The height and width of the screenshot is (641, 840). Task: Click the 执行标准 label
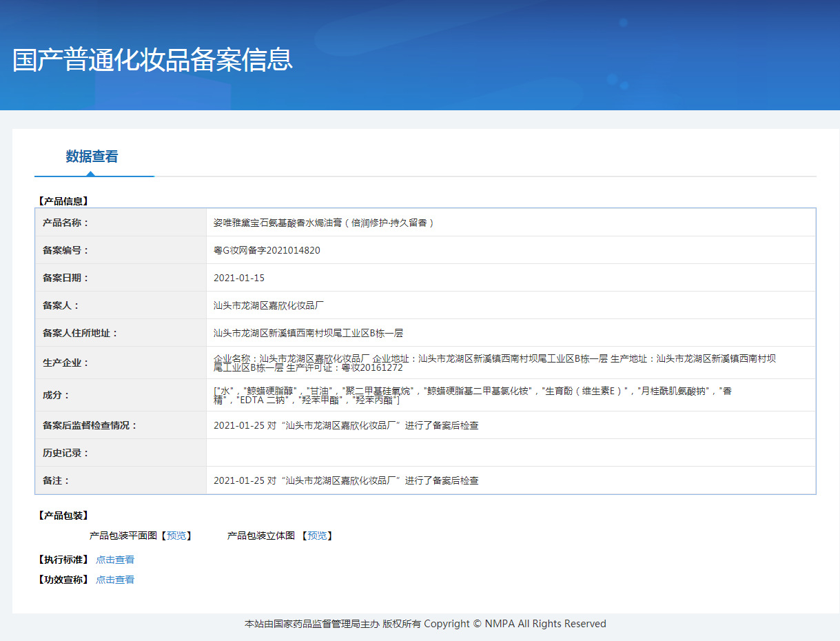pos(63,560)
